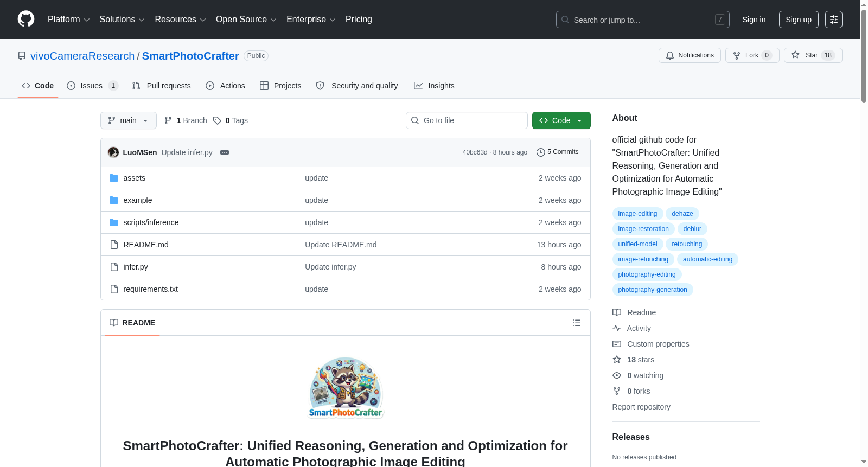
Task: Open vivoCameraResearch organization page
Action: pos(82,56)
